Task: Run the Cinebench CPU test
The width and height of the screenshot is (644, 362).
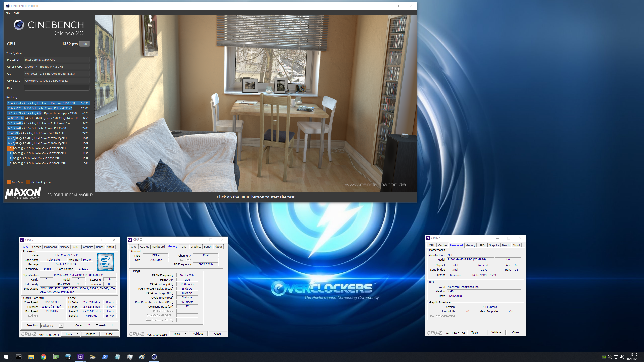Action: pos(84,44)
